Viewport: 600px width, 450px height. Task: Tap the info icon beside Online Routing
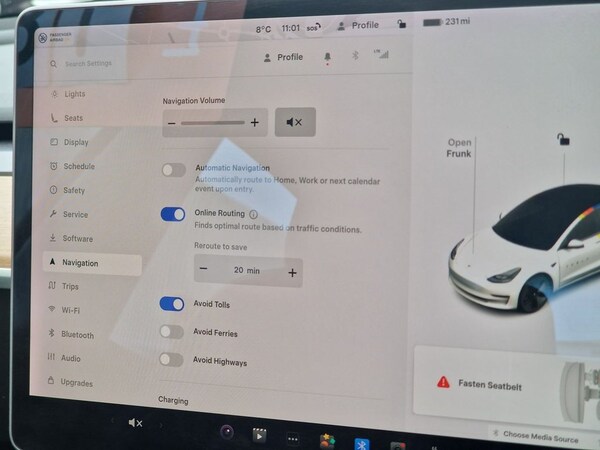253,214
